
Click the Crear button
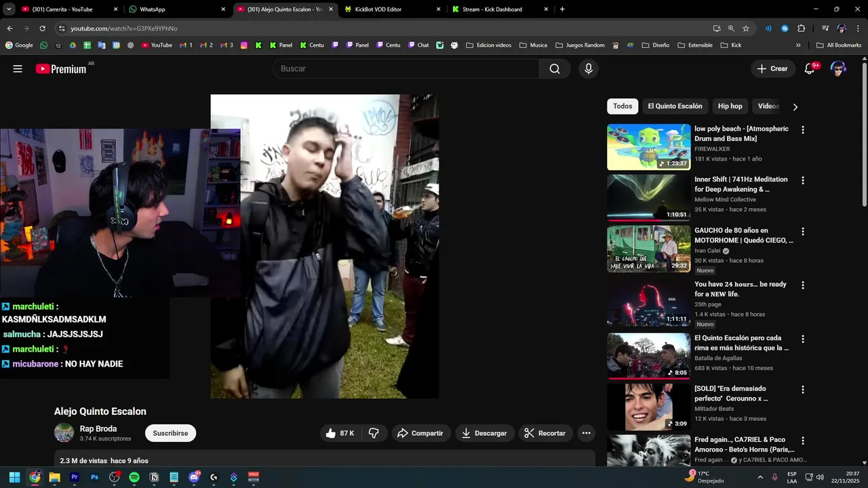[772, 68]
